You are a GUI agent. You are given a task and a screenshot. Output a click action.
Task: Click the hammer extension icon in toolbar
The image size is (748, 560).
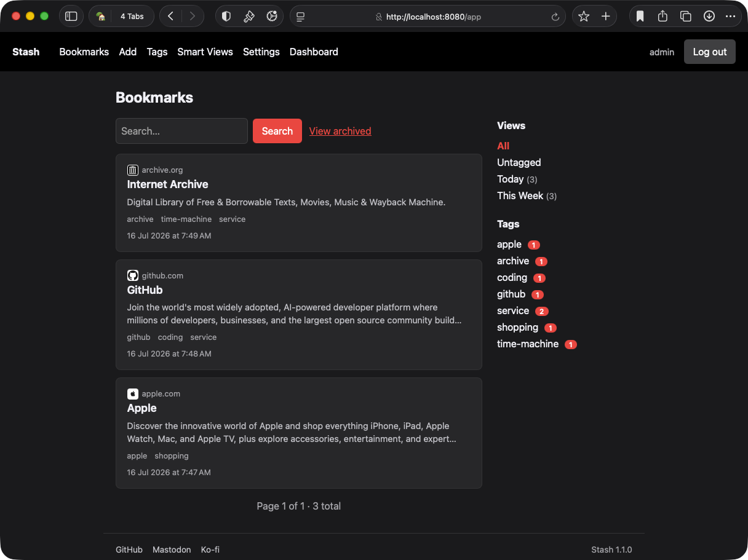(x=249, y=17)
